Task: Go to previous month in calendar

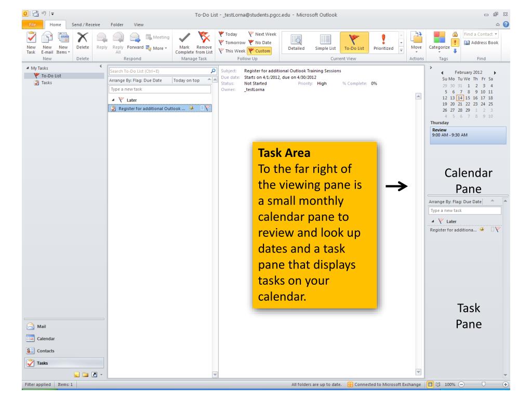Action: click(x=442, y=73)
